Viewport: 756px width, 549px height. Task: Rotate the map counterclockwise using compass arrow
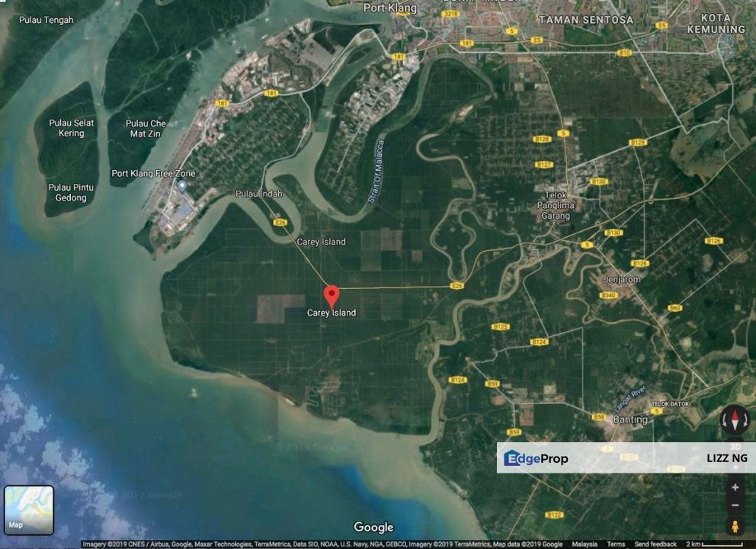coord(725,420)
